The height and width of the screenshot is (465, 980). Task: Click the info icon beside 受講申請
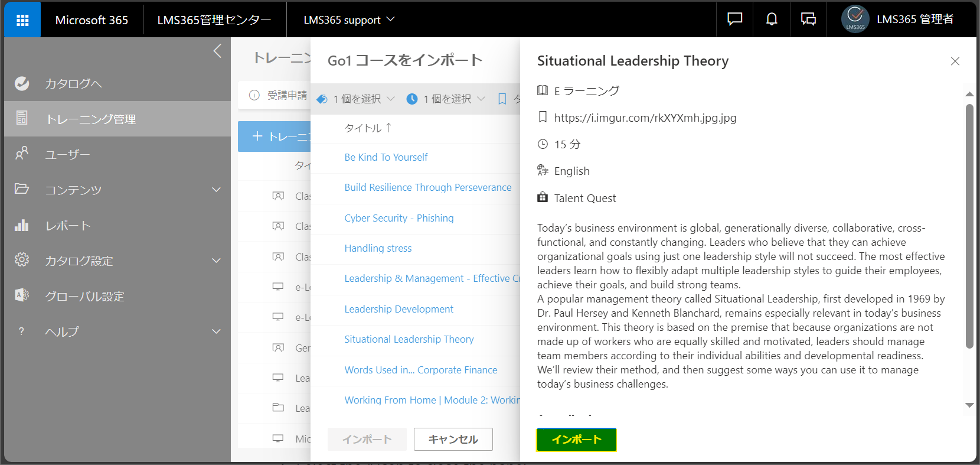click(x=254, y=95)
